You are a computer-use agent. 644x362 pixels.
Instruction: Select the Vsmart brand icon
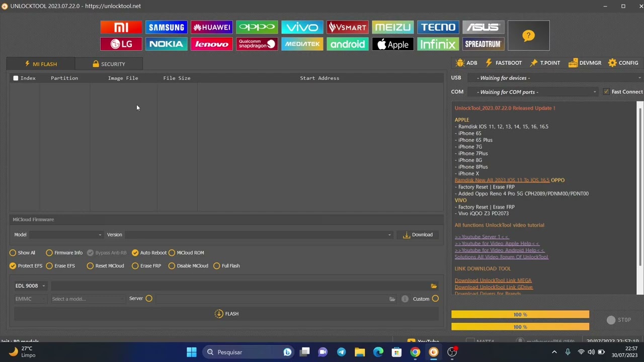[348, 27]
